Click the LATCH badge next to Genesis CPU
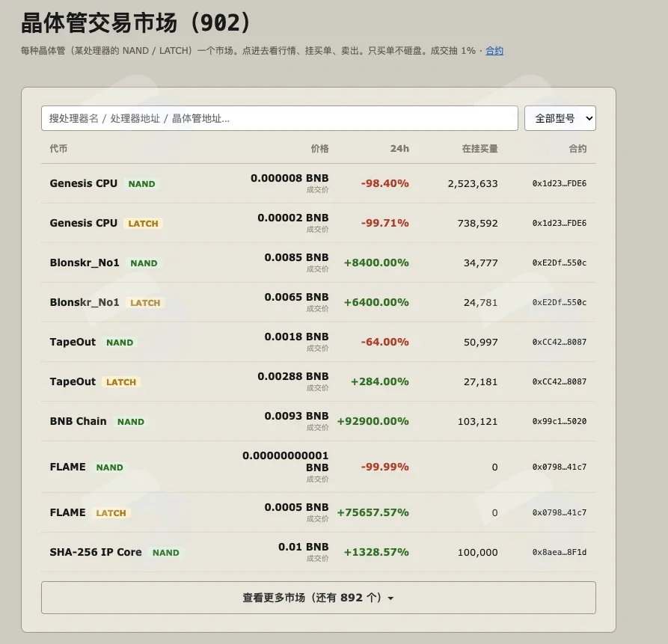Screen dimensions: 668x644 click(x=143, y=224)
